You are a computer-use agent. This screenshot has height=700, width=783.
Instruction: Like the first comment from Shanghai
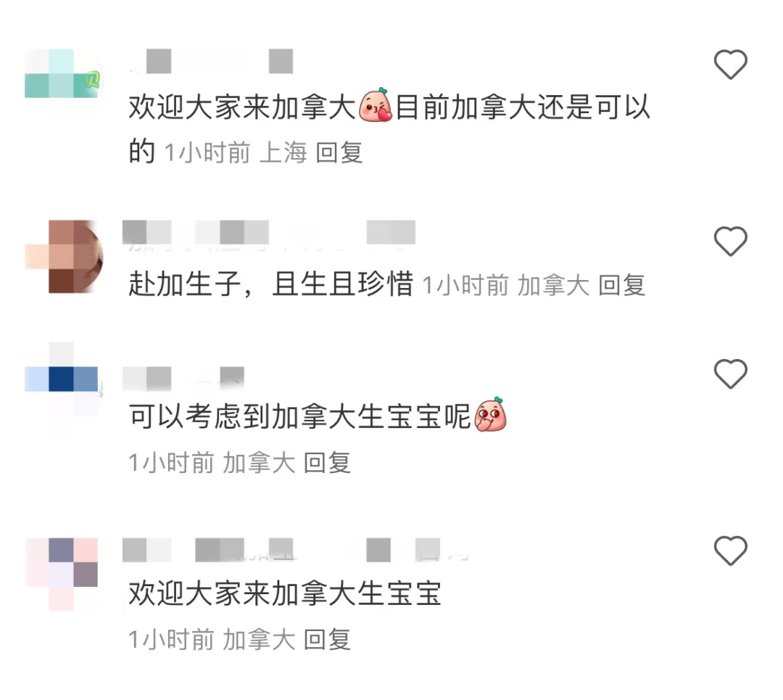point(731,65)
